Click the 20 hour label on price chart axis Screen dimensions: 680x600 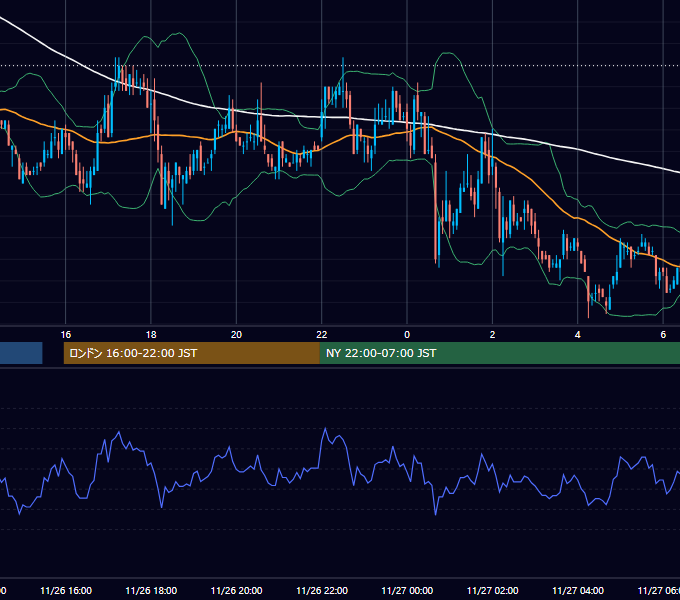point(236,335)
